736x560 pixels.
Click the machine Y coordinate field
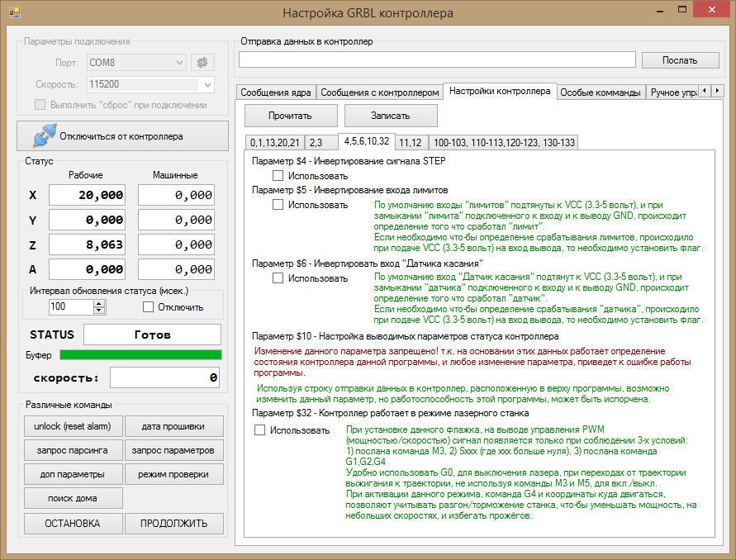[x=176, y=220]
